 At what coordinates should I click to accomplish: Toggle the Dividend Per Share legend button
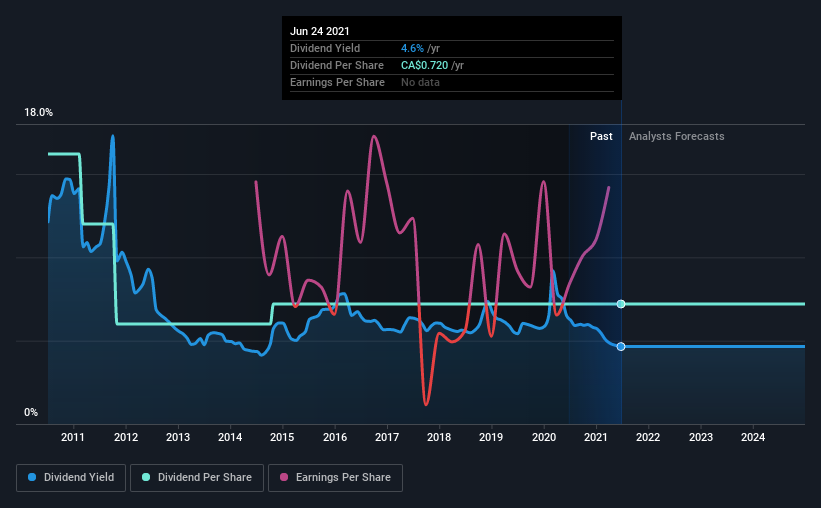[x=197, y=478]
